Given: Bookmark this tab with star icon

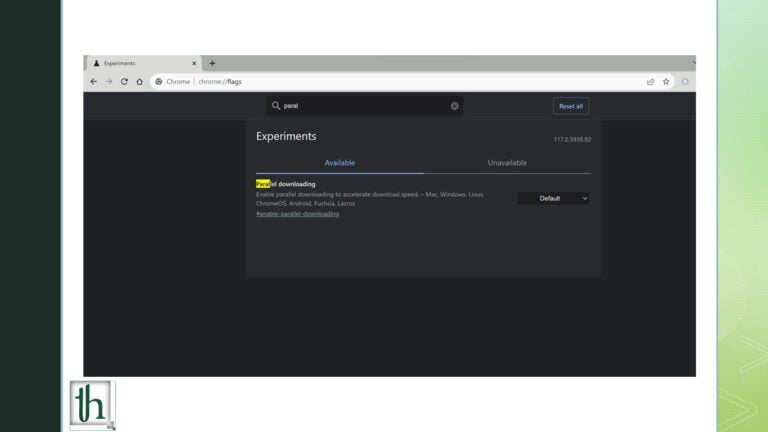Looking at the screenshot, I should pos(666,82).
